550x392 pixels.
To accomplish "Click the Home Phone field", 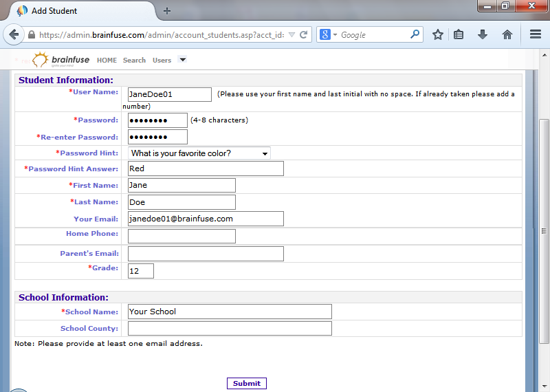I will point(181,236).
